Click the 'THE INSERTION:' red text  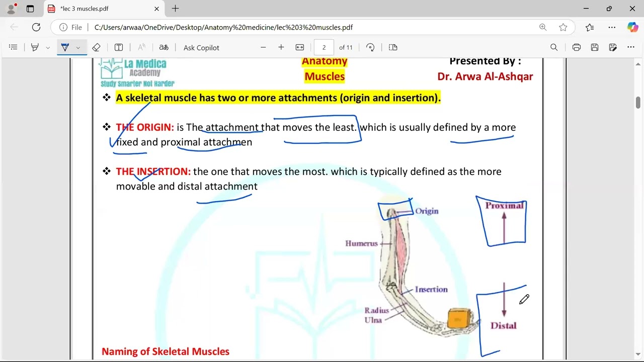click(x=153, y=171)
